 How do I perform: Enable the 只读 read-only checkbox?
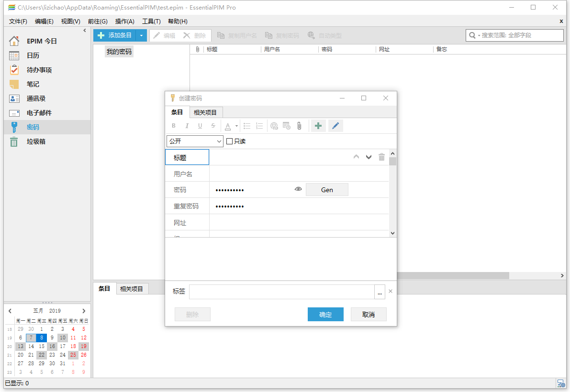[229, 141]
